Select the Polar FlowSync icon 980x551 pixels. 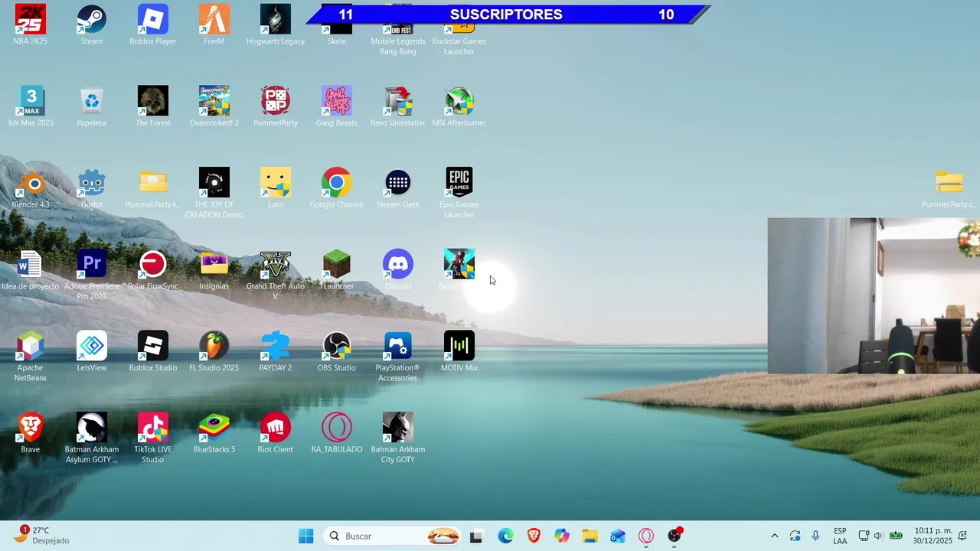point(153,265)
